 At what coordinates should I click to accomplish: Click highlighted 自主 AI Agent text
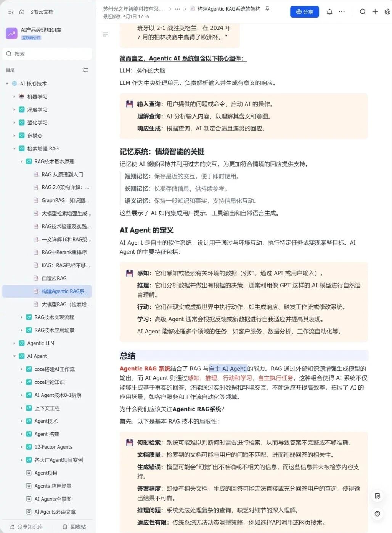pos(227,369)
